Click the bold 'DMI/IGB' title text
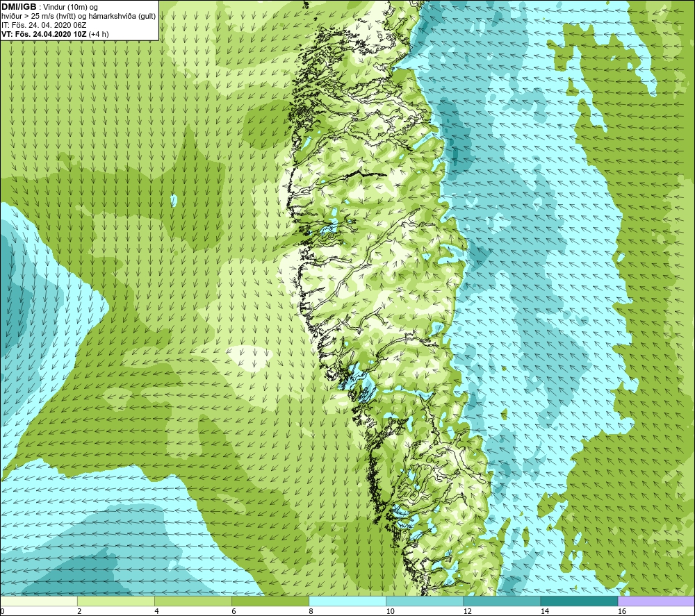The image size is (695, 616). (19, 7)
